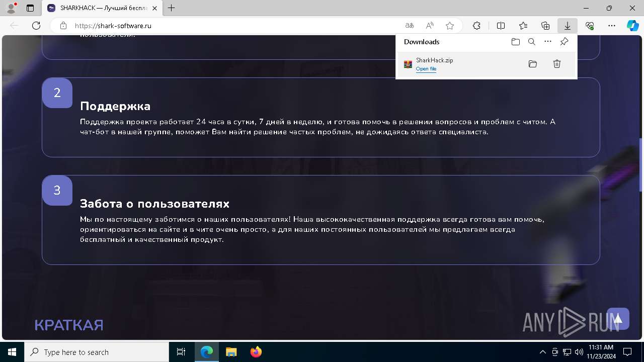Click the number 3 badge

tap(57, 191)
